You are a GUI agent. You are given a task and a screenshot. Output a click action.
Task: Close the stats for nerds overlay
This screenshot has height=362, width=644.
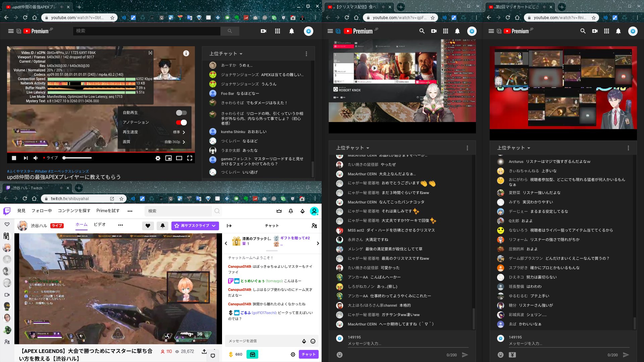click(x=150, y=53)
